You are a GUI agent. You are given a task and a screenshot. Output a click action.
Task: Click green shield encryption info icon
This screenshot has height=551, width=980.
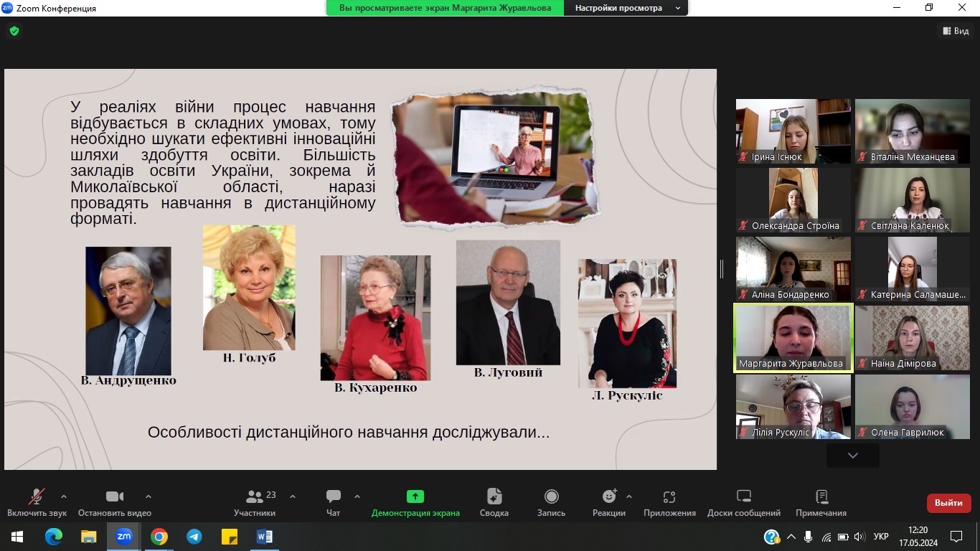point(14,31)
